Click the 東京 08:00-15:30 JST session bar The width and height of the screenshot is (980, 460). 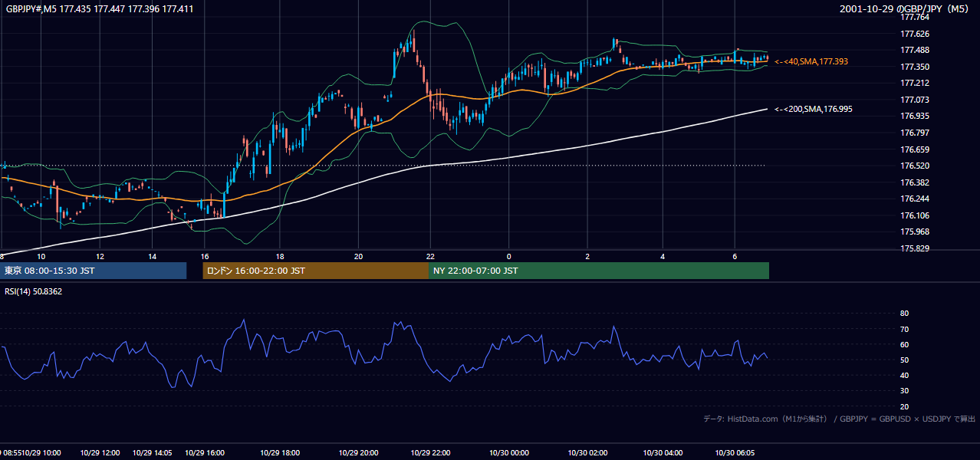93,271
